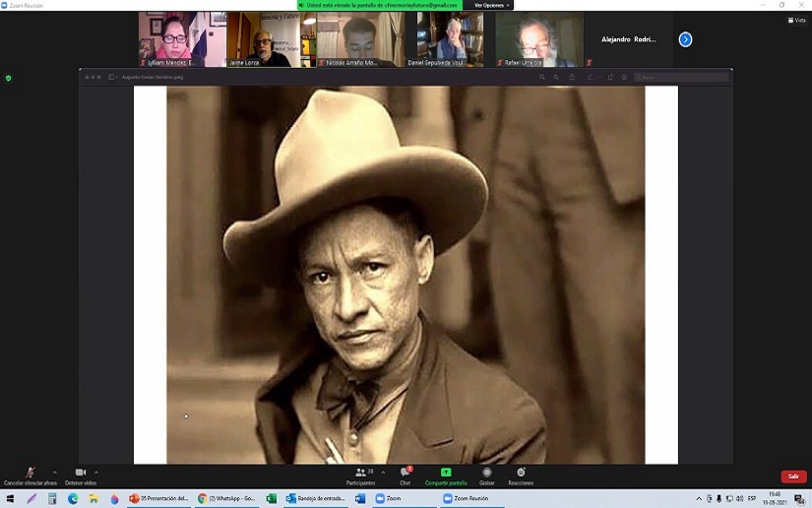Expand the audio options arrow beside microphone
Viewport: 812px width, 508px height.
(54, 472)
